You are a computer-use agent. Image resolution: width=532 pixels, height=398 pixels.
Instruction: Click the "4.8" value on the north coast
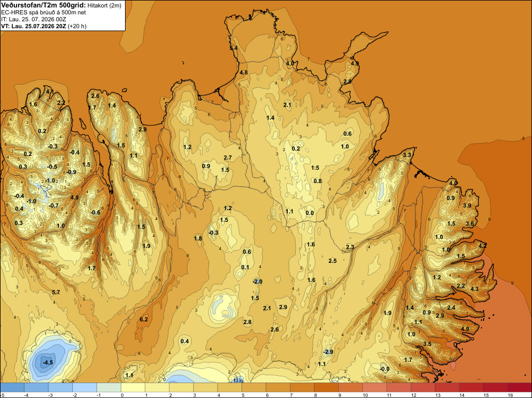point(244,72)
